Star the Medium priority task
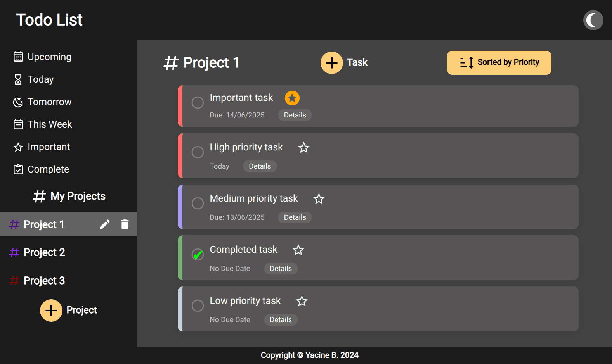The image size is (612, 364). click(x=319, y=199)
